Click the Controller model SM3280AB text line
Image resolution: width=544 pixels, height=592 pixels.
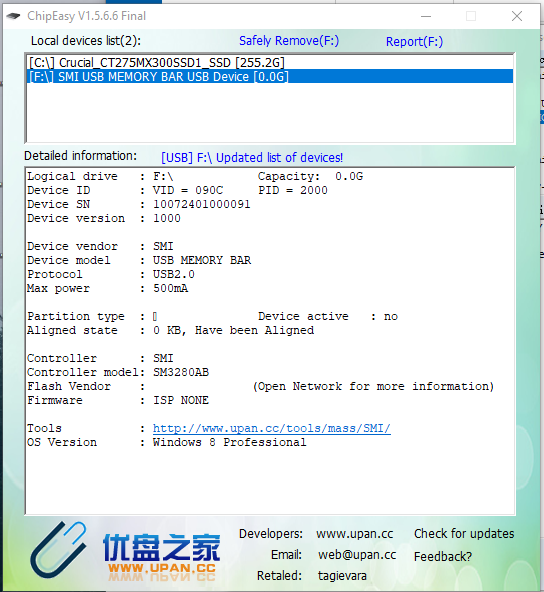click(x=118, y=373)
